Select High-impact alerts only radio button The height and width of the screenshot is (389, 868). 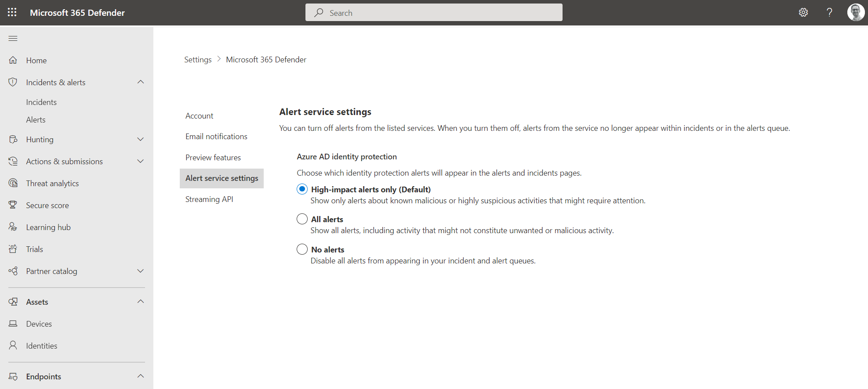click(x=302, y=189)
